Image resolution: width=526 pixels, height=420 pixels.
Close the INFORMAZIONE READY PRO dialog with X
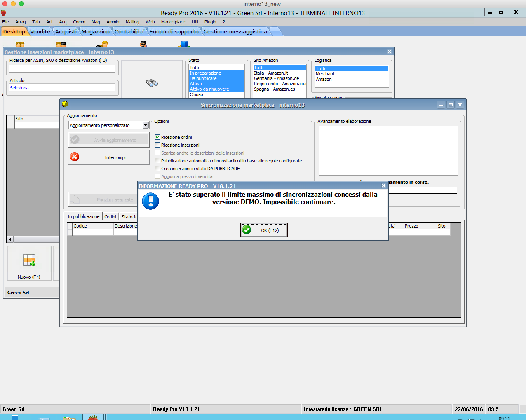click(384, 185)
